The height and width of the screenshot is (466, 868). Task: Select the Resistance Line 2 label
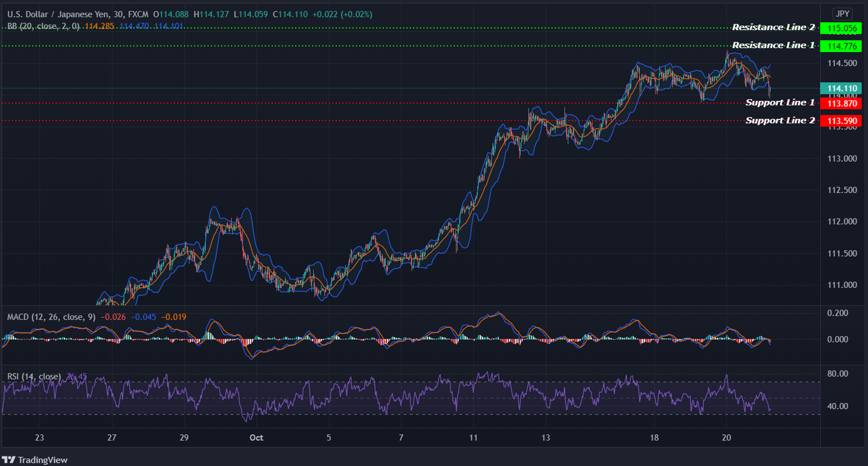[774, 27]
